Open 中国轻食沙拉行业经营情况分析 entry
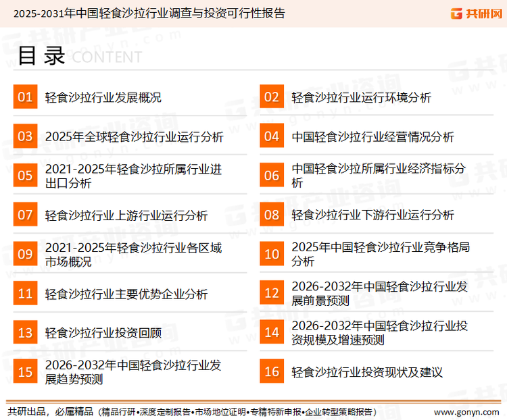 pyautogui.click(x=372, y=136)
